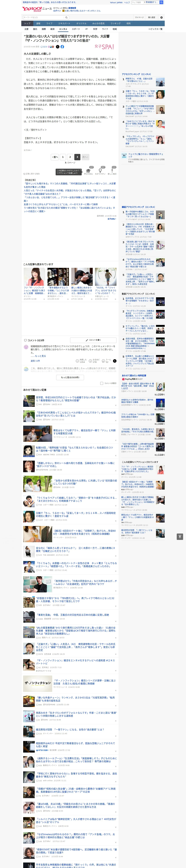Open the ランキング navigation tab
Screen dimensions: 186x868
point(115,24)
